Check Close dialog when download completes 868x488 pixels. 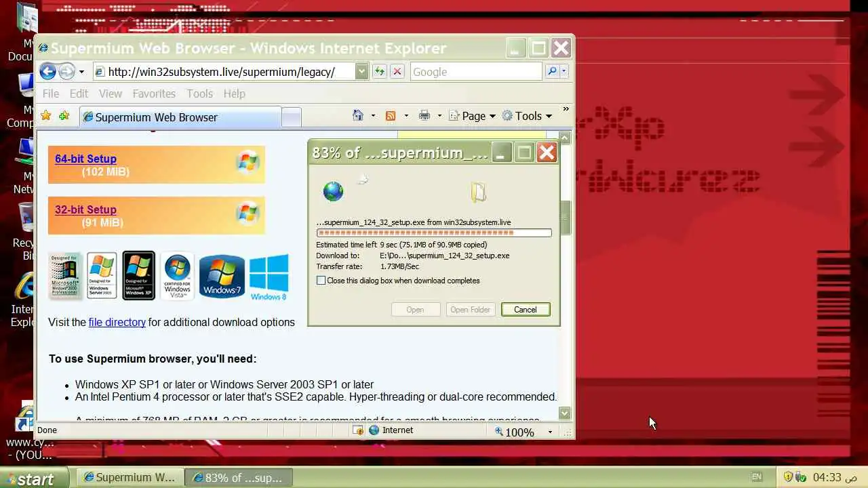click(x=321, y=281)
